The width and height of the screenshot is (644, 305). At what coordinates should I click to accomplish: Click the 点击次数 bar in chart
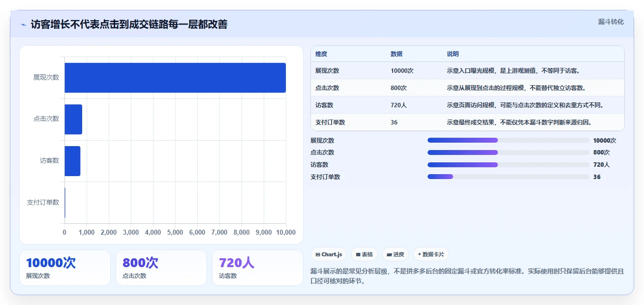coord(73,119)
